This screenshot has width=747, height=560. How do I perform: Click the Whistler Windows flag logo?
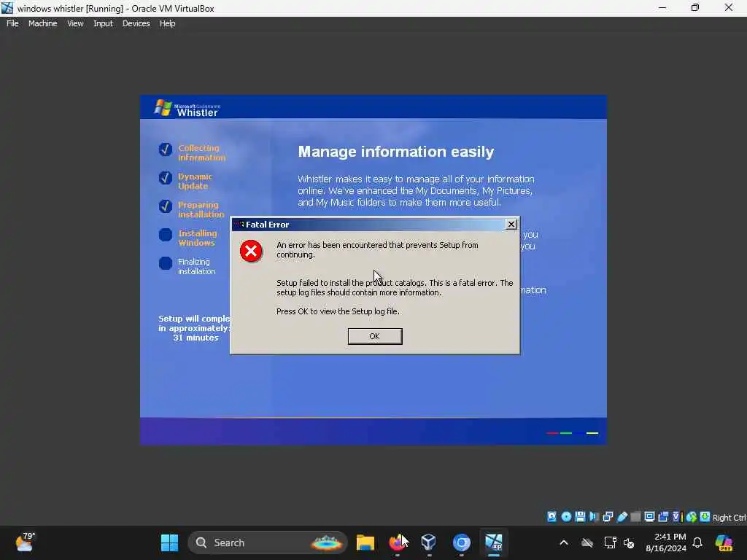pos(163,108)
